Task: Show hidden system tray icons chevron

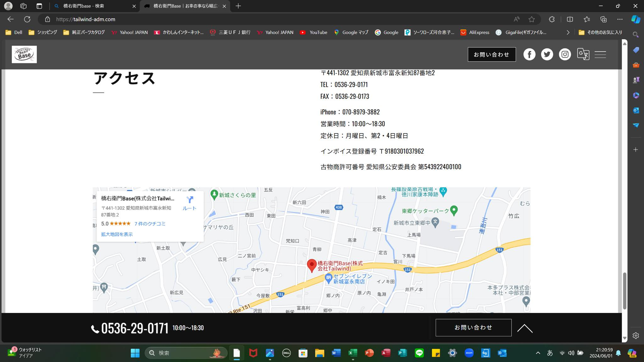Action: [x=538, y=353]
